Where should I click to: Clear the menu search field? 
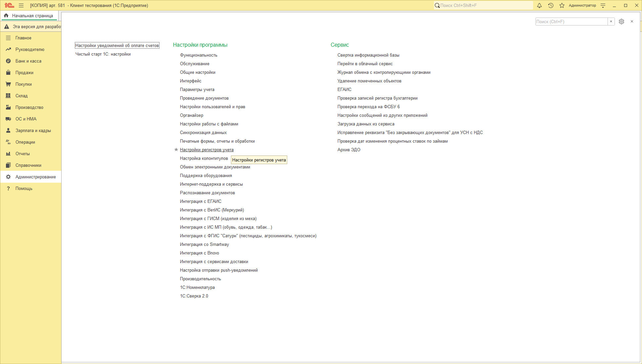611,22
